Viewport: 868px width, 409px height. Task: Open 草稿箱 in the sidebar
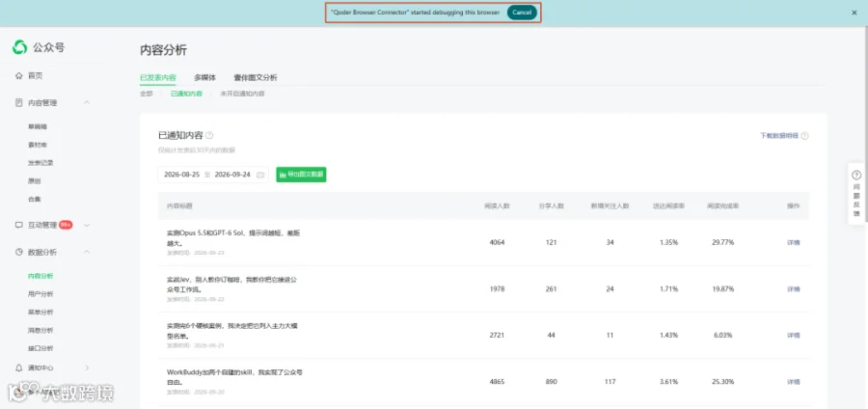pyautogui.click(x=38, y=126)
